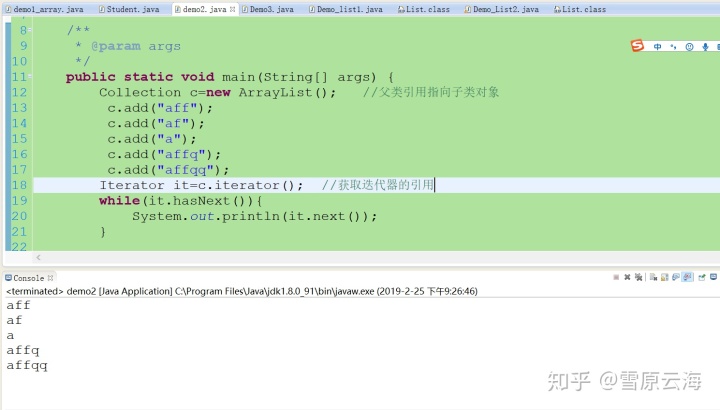
Task: Click the 获取迭代器的引用 comment
Action: 378,185
